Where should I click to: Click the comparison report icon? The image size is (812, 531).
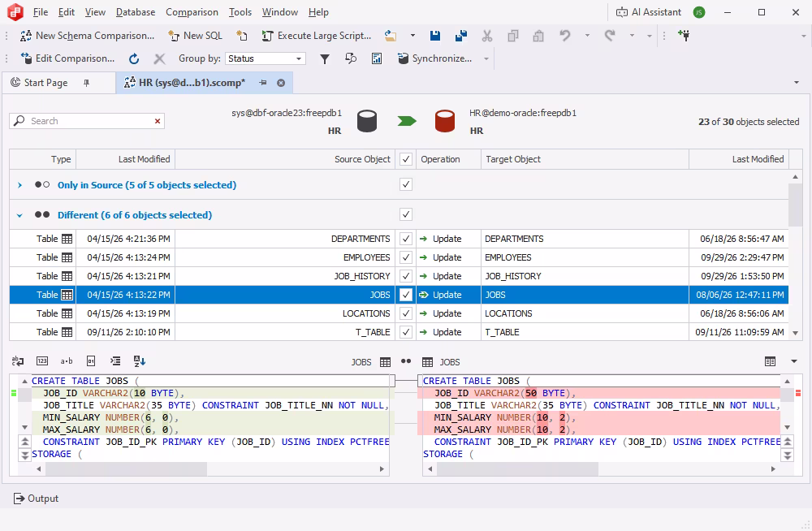377,58
